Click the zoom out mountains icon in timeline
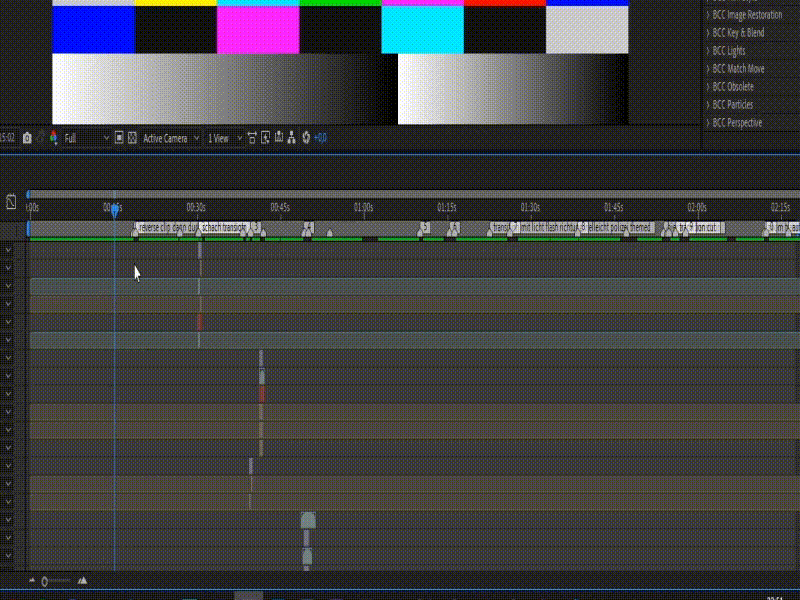 pyautogui.click(x=32, y=581)
